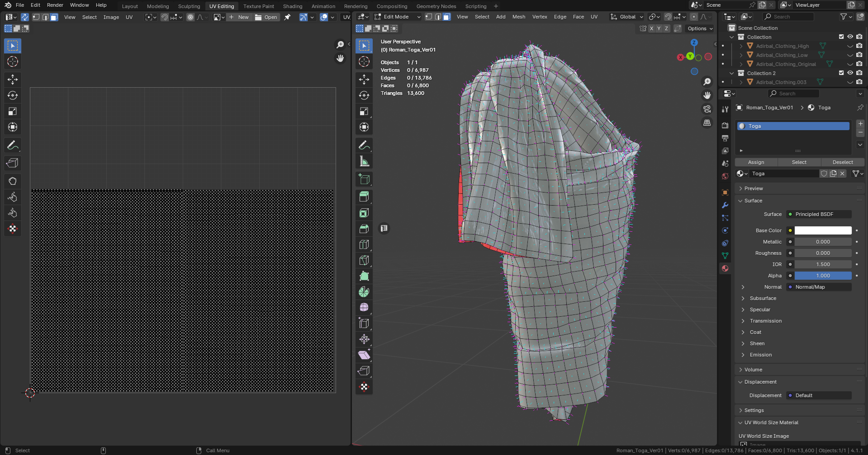Show Adirbal_Clothing_Low using its closed-eye icon
Screen dimensions: 868x455
point(850,55)
